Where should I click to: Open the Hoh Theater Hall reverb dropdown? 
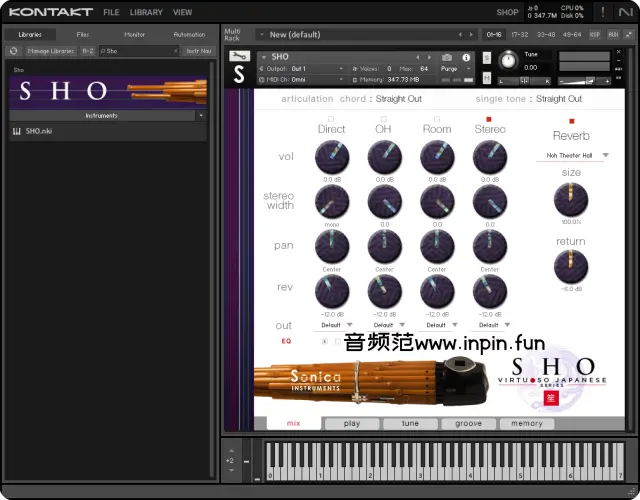click(572, 155)
